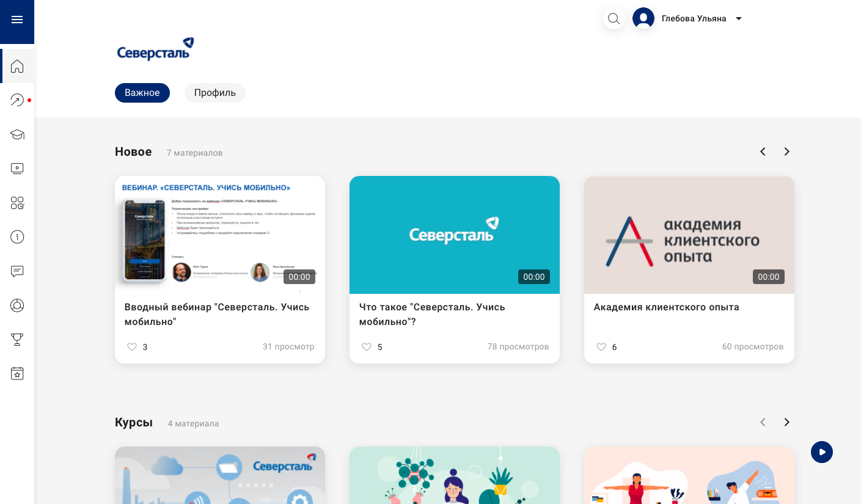The width and height of the screenshot is (861, 504).
Task: Go to Home in sidebar
Action: [x=17, y=66]
